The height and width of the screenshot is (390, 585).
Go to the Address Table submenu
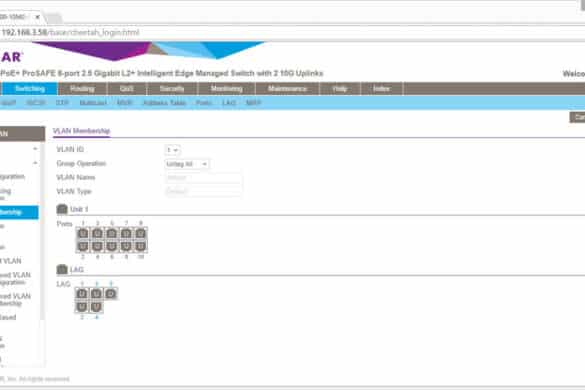[165, 103]
